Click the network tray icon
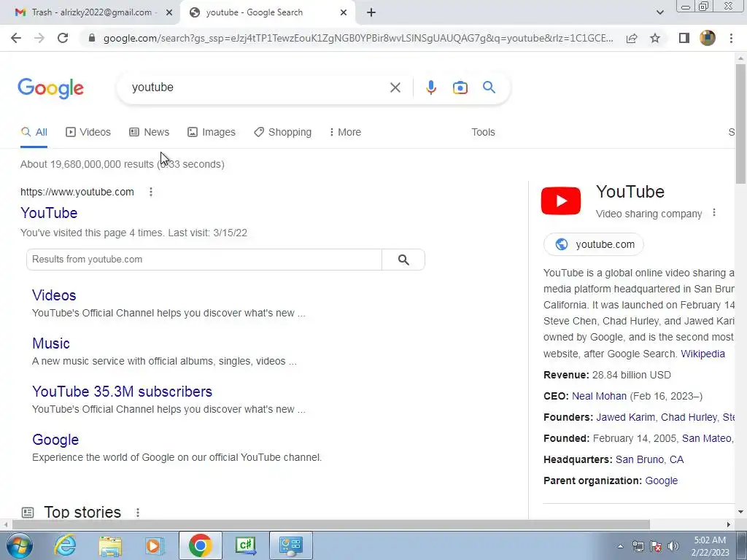This screenshot has height=560, width=747. (x=638, y=546)
